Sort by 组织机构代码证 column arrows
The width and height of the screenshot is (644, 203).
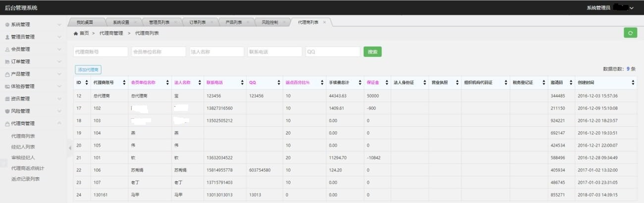tap(506, 82)
